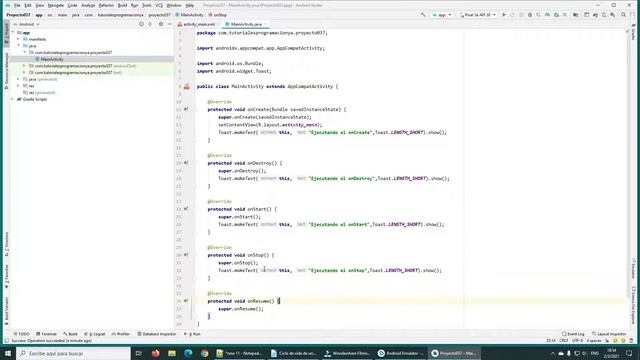Viewport: 640px width, 360px height.
Task: Select the MainActivity.java editor tab
Action: click(246, 24)
